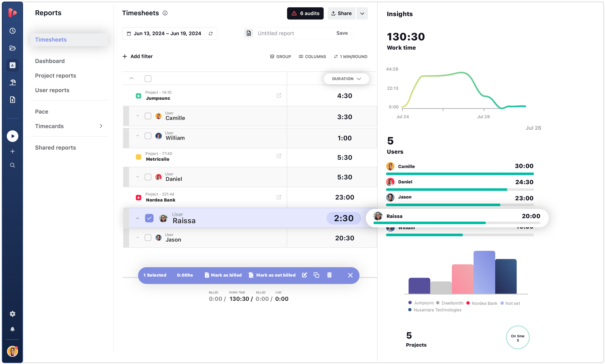Open search from the sidebar magnifier
The width and height of the screenshot is (605, 364).
pyautogui.click(x=12, y=165)
